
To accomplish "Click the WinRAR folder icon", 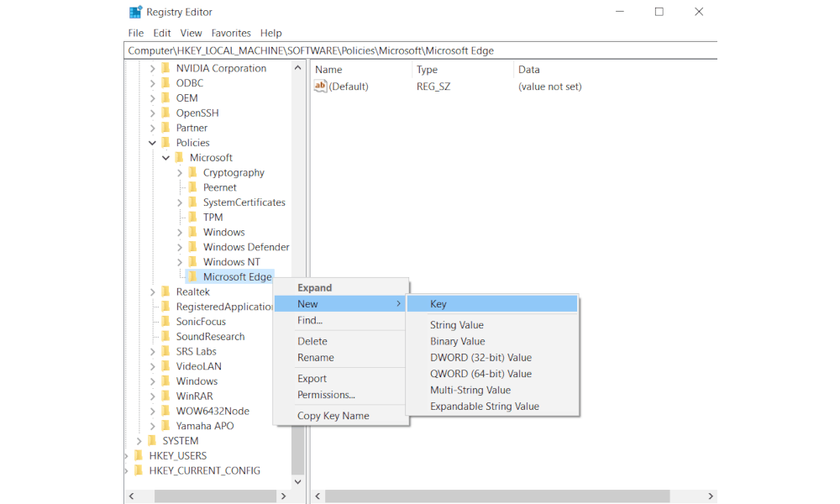I will click(x=165, y=396).
